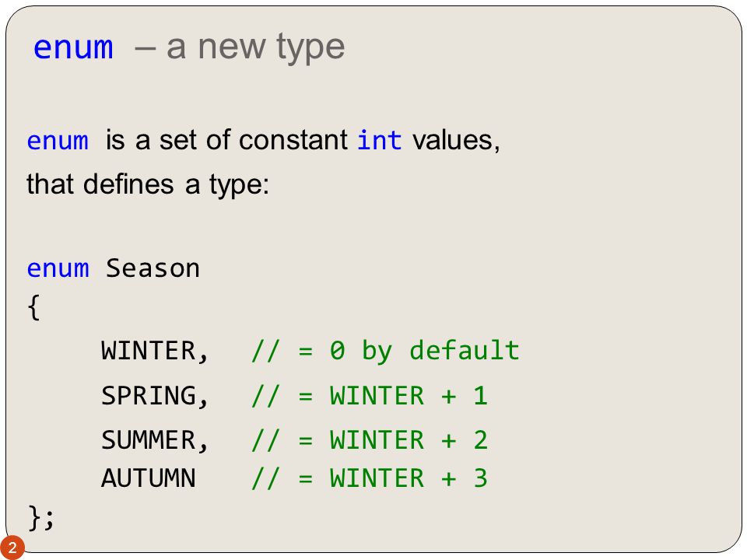747x560 pixels.
Task: Click the '0 by default' comment
Action: (424, 351)
